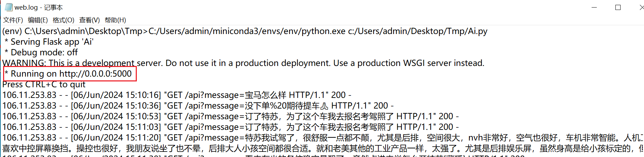This screenshot has width=644, height=157.
Task: Minimize the Notepad window
Action: [x=594, y=7]
